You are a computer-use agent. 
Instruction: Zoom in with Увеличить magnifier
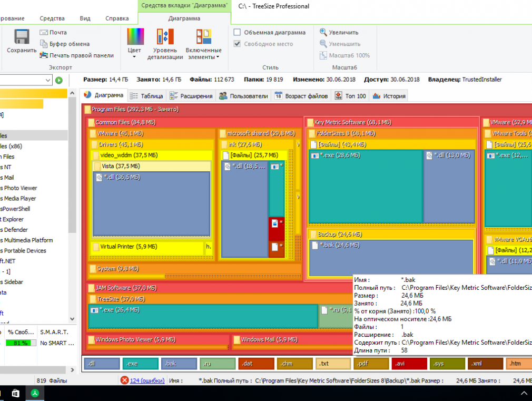click(x=339, y=32)
